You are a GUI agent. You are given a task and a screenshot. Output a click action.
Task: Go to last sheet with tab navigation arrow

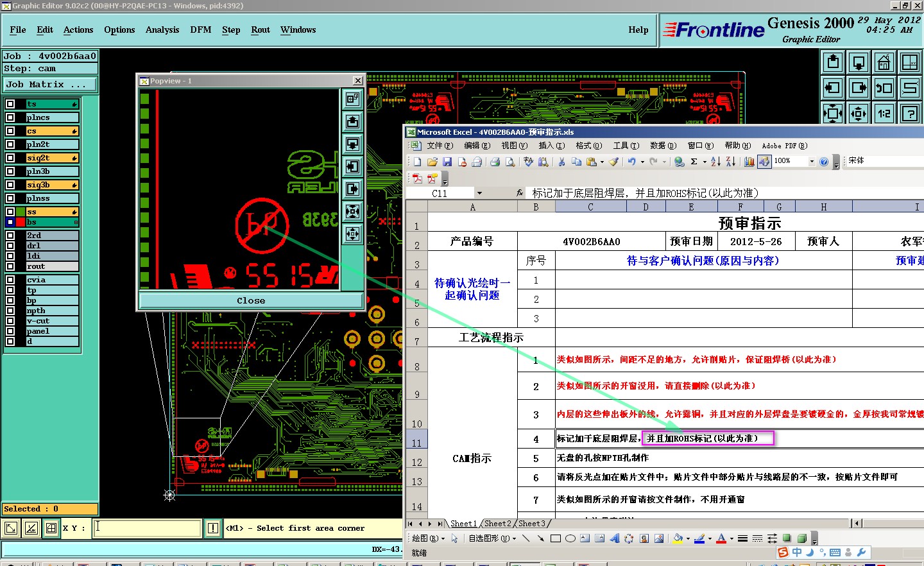(x=440, y=524)
